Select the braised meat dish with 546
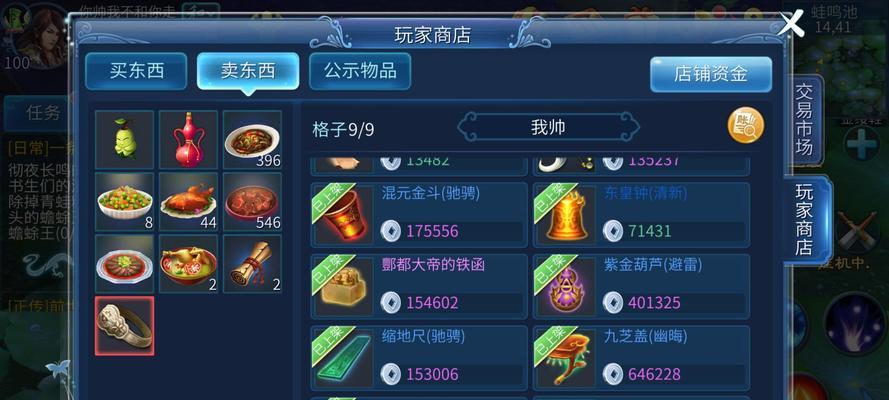 [x=252, y=202]
